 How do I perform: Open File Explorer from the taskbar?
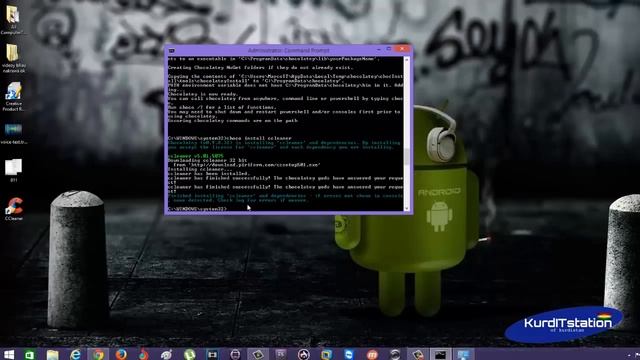click(x=53, y=354)
